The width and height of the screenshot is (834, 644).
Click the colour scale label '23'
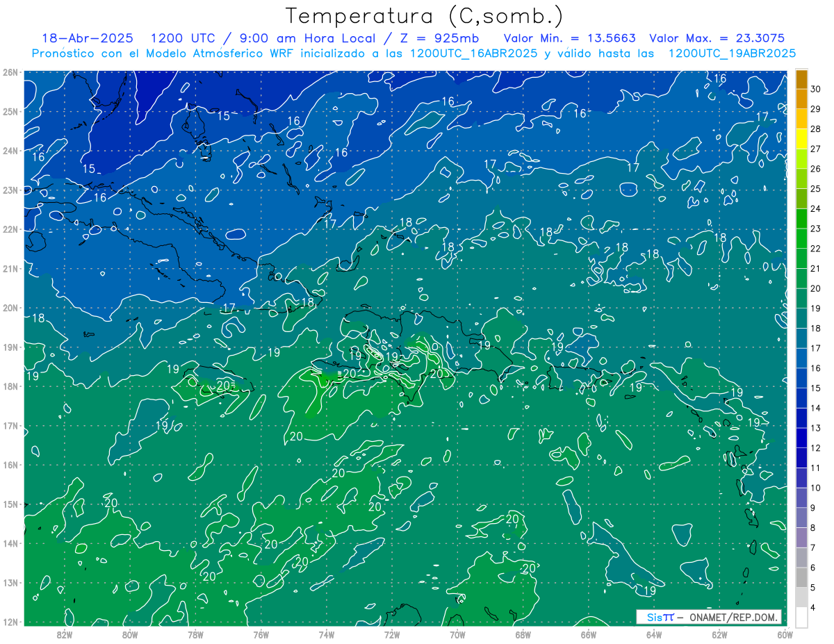coord(815,229)
